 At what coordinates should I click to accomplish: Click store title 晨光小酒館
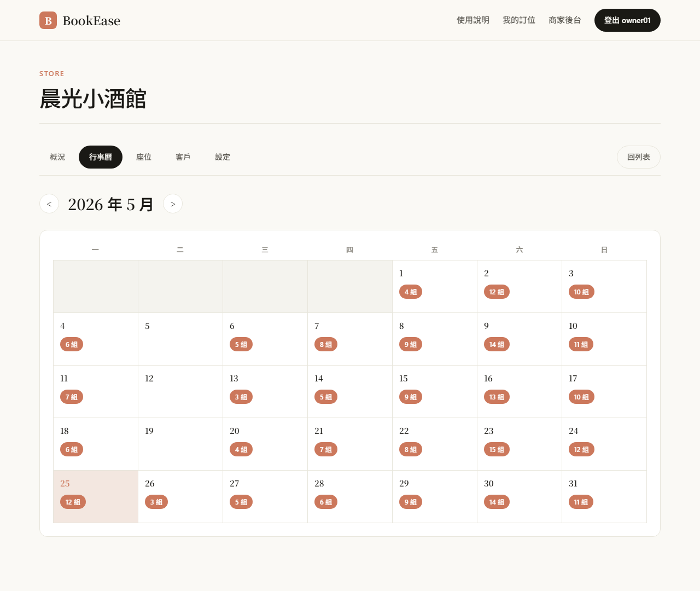tap(93, 99)
